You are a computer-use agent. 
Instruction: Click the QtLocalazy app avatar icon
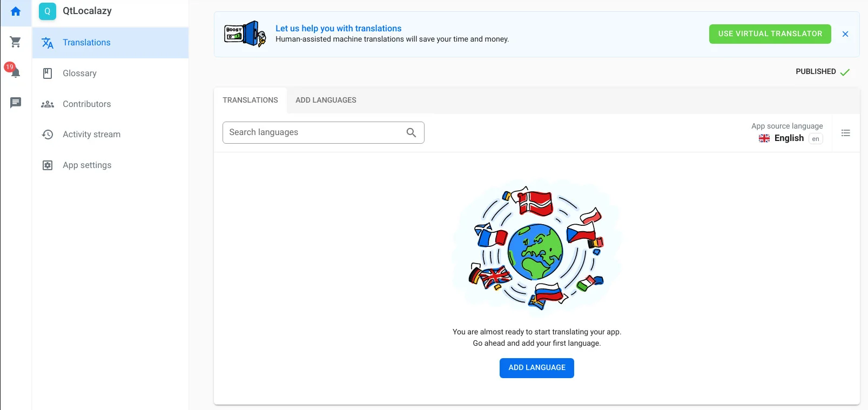[48, 11]
